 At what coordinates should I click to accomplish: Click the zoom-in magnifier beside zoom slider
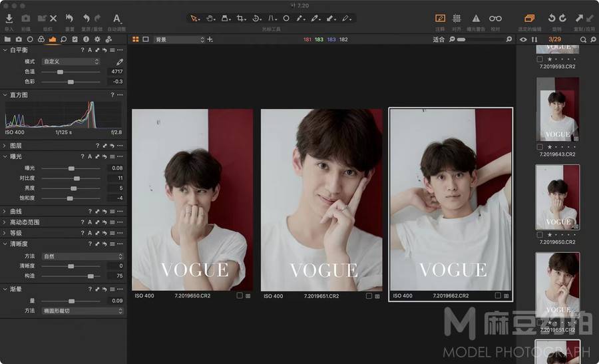pos(509,39)
